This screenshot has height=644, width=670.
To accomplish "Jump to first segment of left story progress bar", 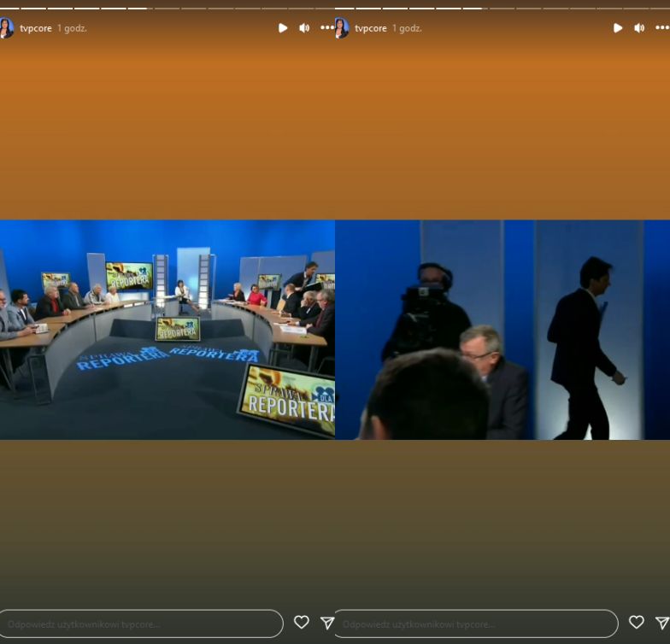I will [9, 9].
